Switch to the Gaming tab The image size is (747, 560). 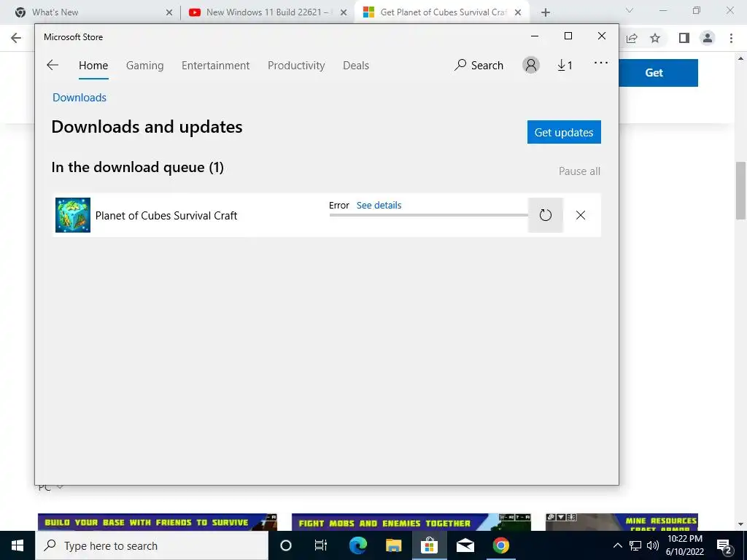145,65
